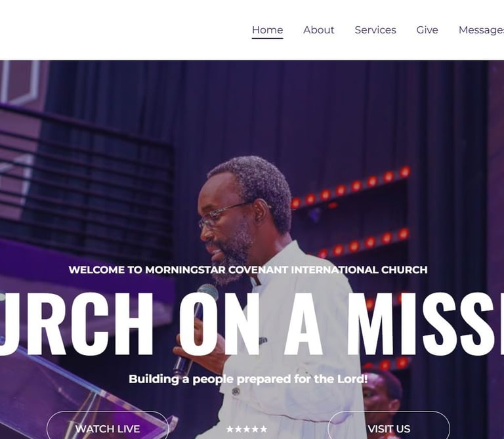
Task: Open the Give page from navigation
Action: [x=427, y=30]
